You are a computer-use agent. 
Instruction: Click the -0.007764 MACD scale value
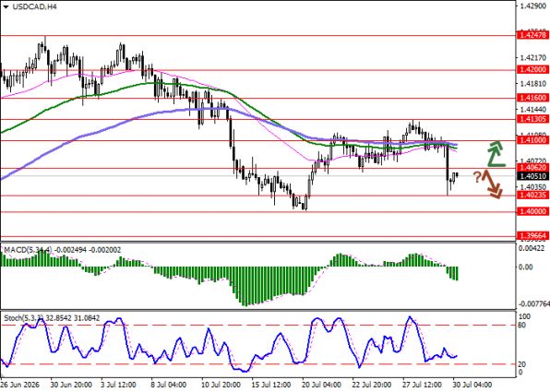533,304
